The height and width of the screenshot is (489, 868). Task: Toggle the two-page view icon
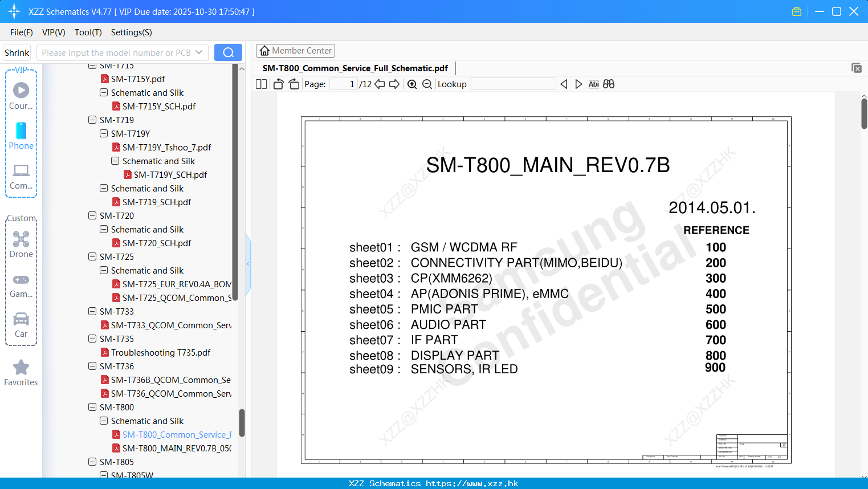click(261, 84)
